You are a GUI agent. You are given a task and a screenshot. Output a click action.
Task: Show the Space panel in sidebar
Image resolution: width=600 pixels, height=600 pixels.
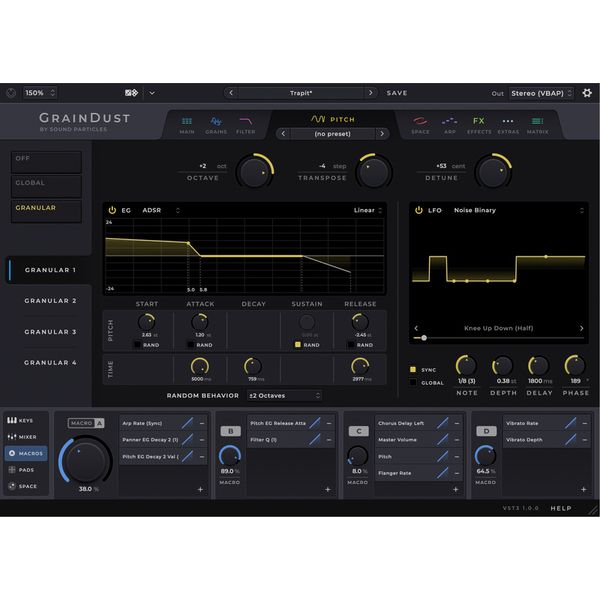pyautogui.click(x=26, y=486)
